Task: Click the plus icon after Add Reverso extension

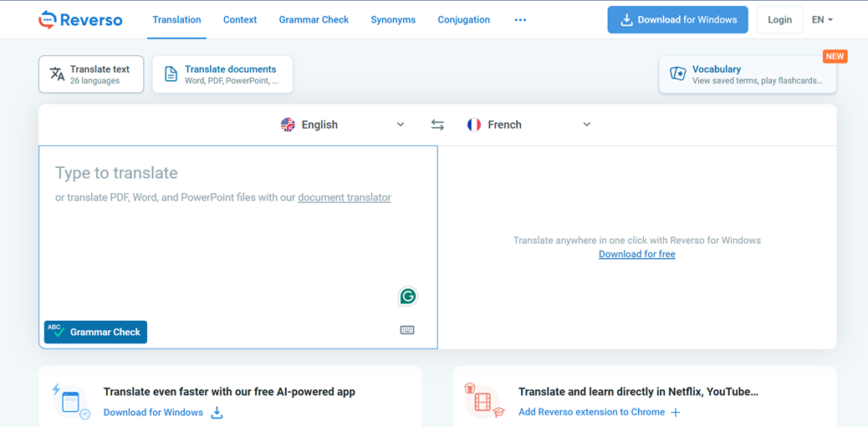Action: coord(675,413)
